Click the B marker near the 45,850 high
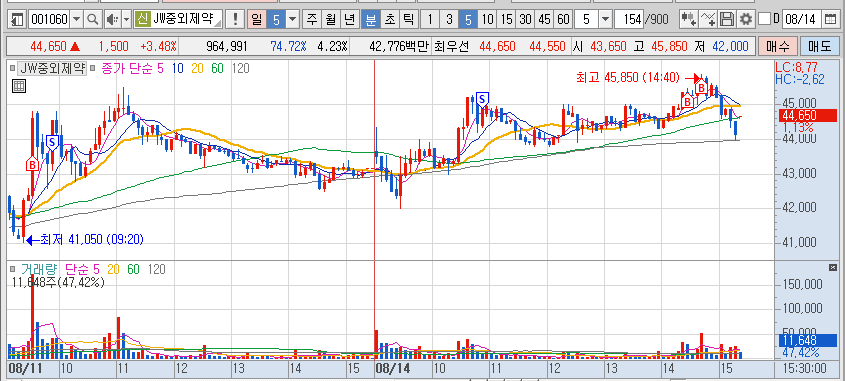 tap(701, 87)
